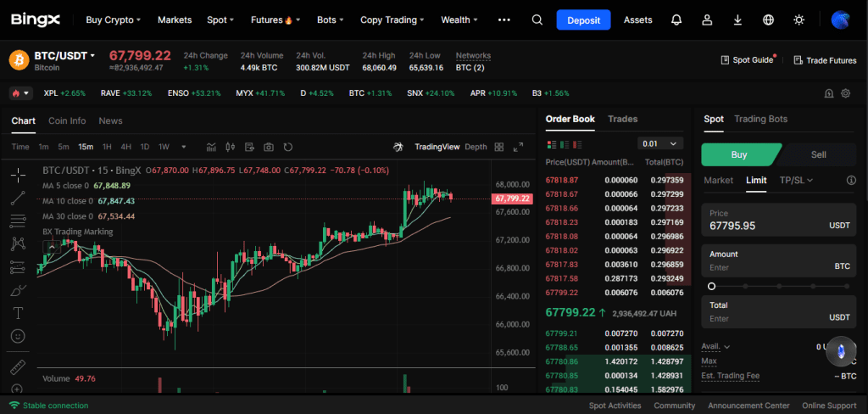The width and height of the screenshot is (868, 414).
Task: Select the 1H chart interval
Action: 107,147
